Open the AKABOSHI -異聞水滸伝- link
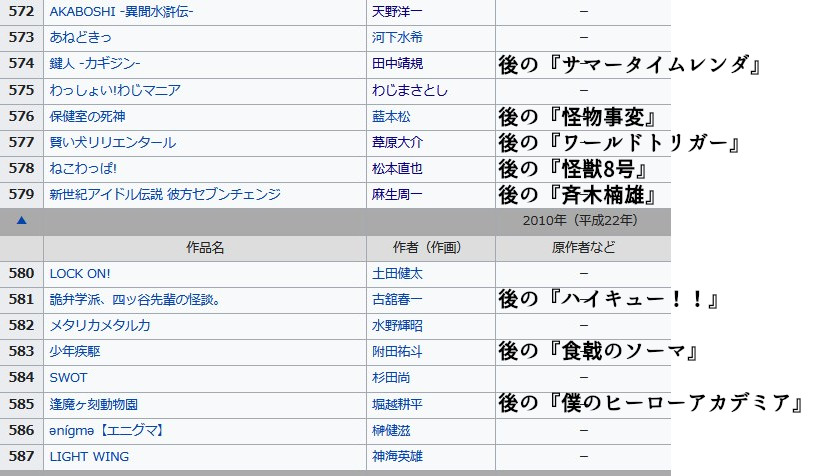Image resolution: width=814 pixels, height=476 pixels. pyautogui.click(x=121, y=11)
